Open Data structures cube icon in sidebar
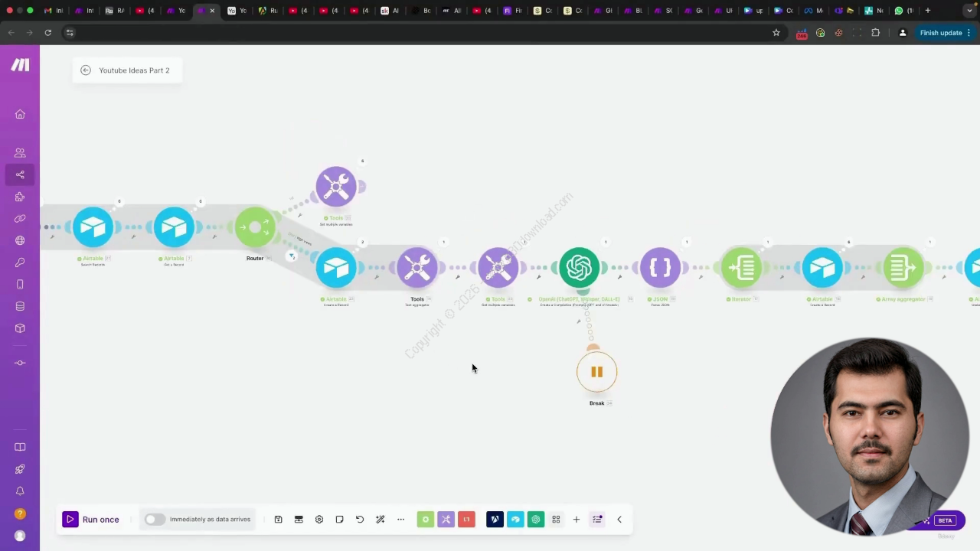Image resolution: width=980 pixels, height=551 pixels. 20,328
